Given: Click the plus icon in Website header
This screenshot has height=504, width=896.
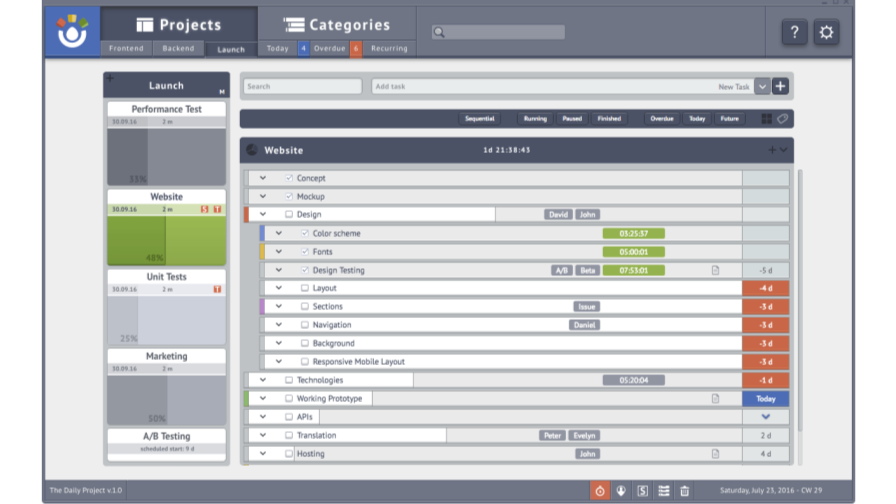Looking at the screenshot, I should coord(772,150).
